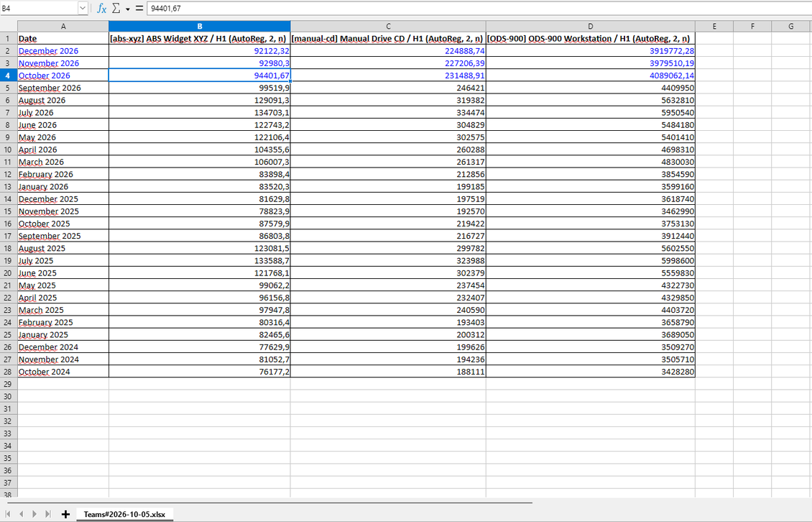The image size is (812, 522).
Task: Open the Sum function dropdown arrow
Action: tap(127, 9)
